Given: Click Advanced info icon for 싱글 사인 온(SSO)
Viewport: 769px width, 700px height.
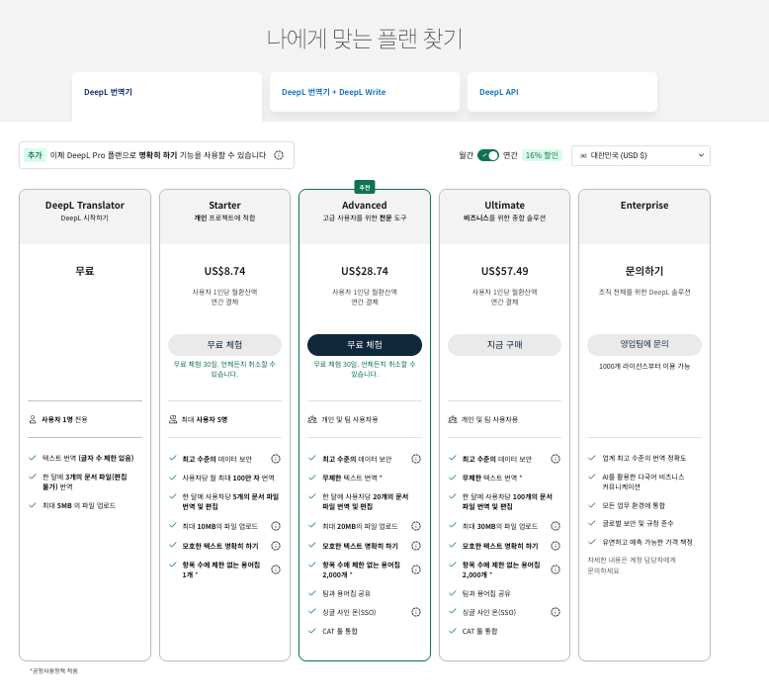Looking at the screenshot, I should 416,612.
